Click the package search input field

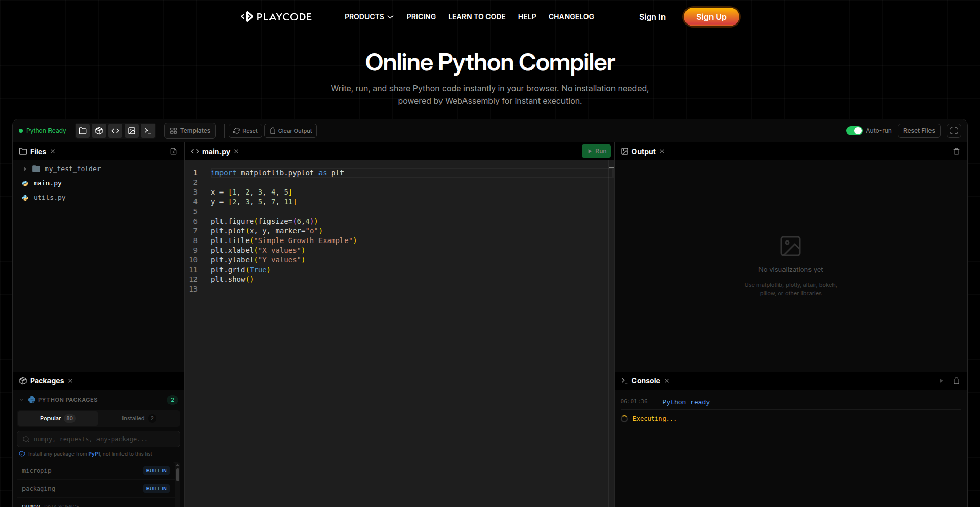(98, 439)
